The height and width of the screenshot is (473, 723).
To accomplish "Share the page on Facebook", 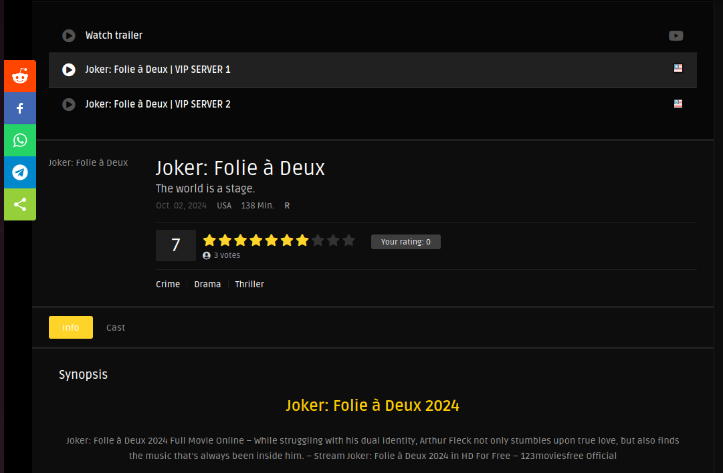I will pyautogui.click(x=19, y=108).
